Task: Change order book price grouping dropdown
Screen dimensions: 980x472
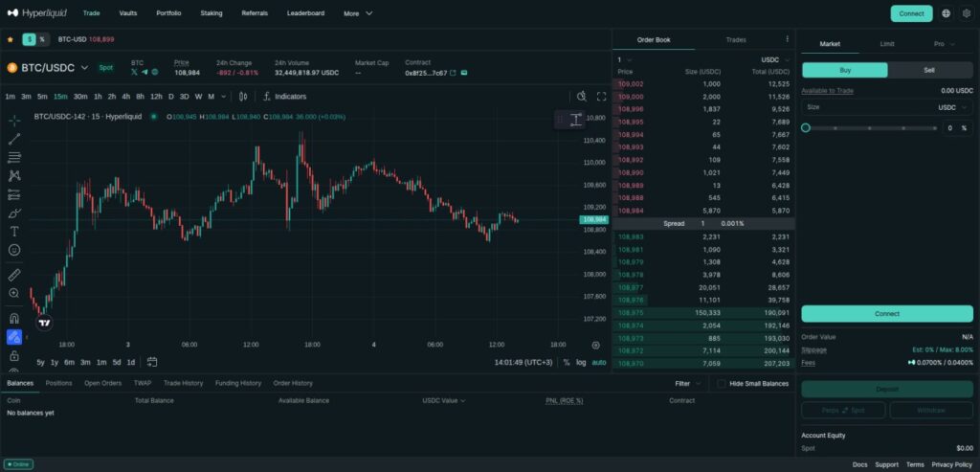Action: [x=623, y=60]
